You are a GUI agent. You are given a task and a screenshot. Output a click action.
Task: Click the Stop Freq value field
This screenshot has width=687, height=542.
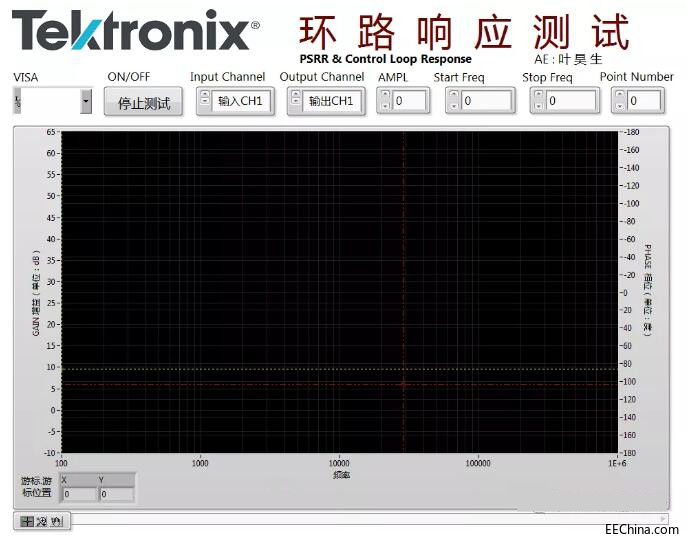click(x=571, y=101)
